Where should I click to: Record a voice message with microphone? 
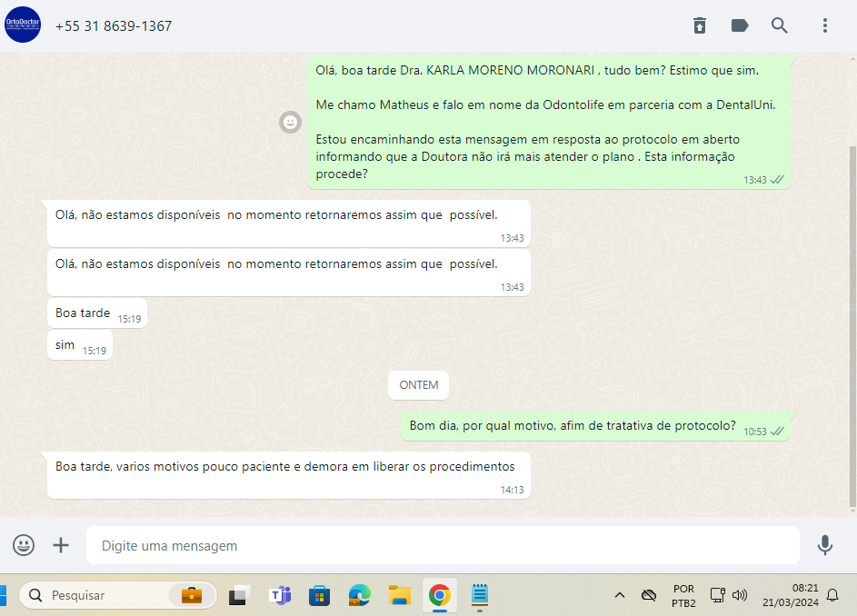824,545
